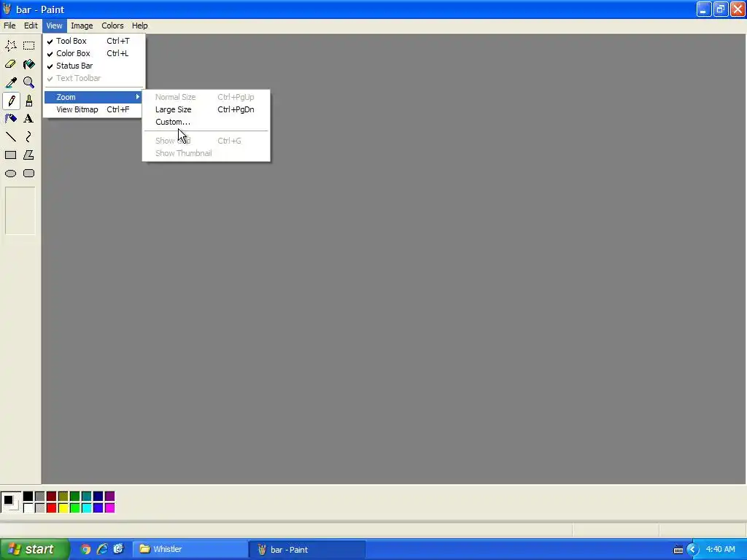
Task: Choose olive palette swatch
Action: click(63, 497)
